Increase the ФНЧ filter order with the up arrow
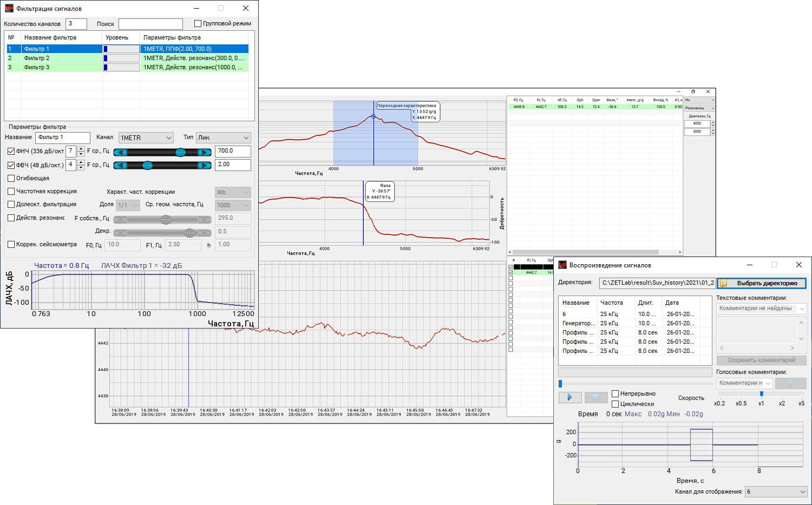Screen dimensions: 812x505 (x=81, y=149)
